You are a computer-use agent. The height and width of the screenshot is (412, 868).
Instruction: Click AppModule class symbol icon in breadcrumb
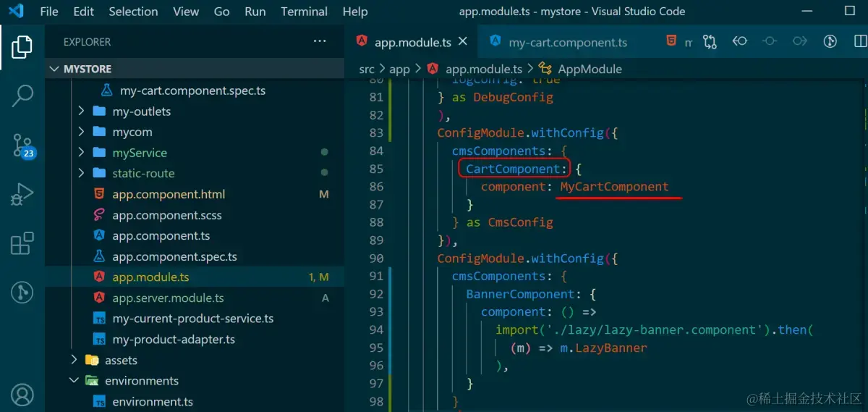(x=545, y=69)
